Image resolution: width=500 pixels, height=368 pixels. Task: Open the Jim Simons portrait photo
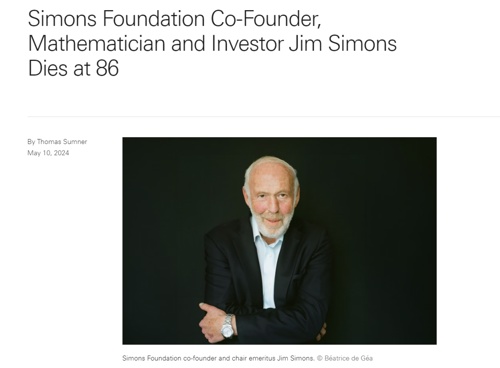279,241
